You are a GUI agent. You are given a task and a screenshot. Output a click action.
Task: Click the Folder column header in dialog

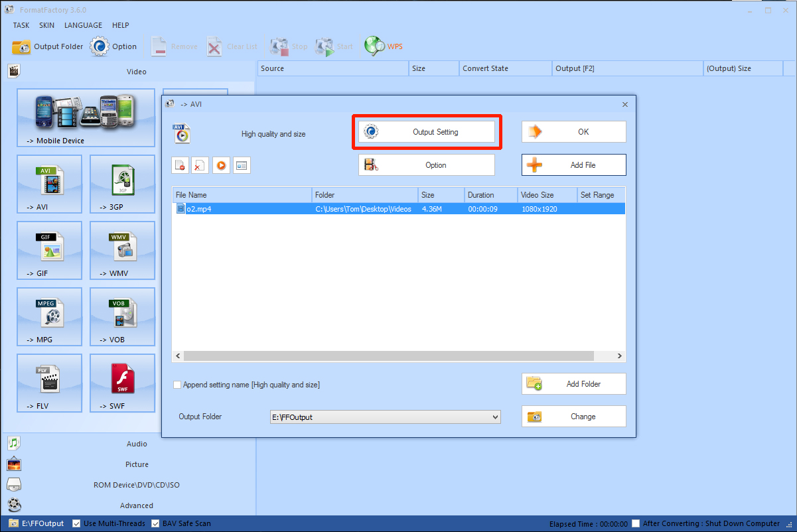point(366,195)
